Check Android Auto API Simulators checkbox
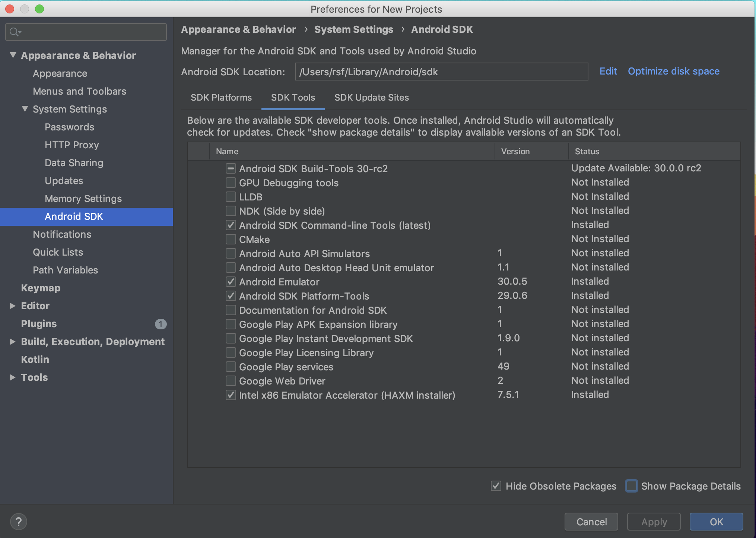The height and width of the screenshot is (538, 756). (x=231, y=253)
